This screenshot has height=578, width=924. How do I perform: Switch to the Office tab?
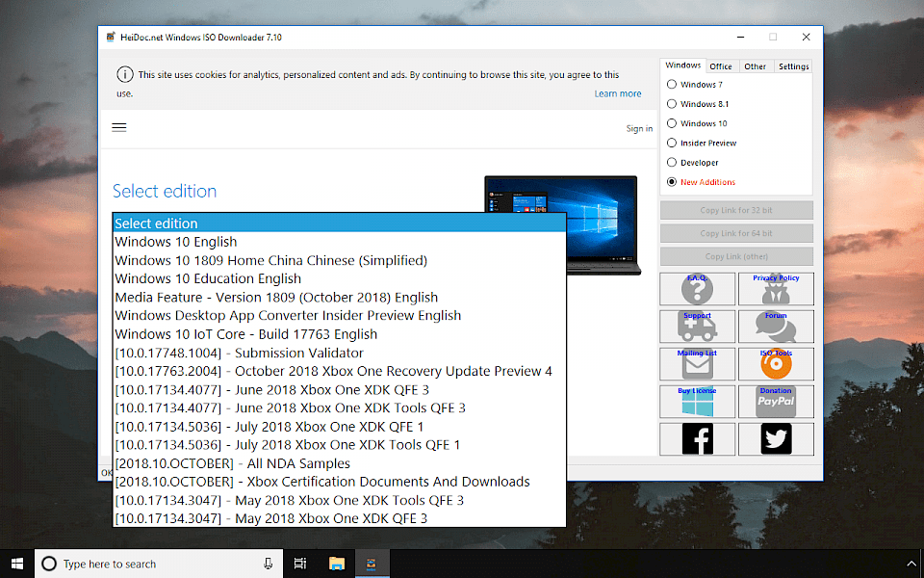[721, 66]
